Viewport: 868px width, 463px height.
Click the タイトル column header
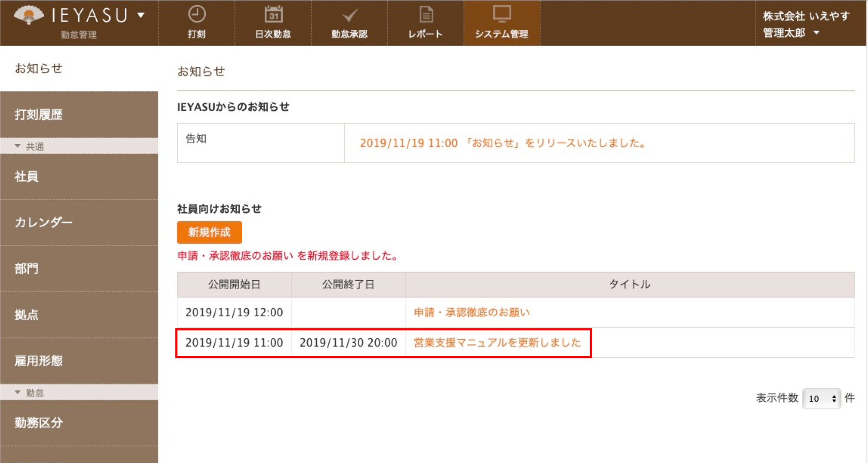point(630,284)
